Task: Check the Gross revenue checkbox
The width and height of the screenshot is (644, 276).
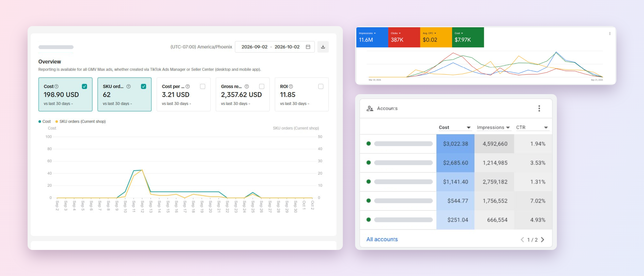Action: tap(262, 86)
